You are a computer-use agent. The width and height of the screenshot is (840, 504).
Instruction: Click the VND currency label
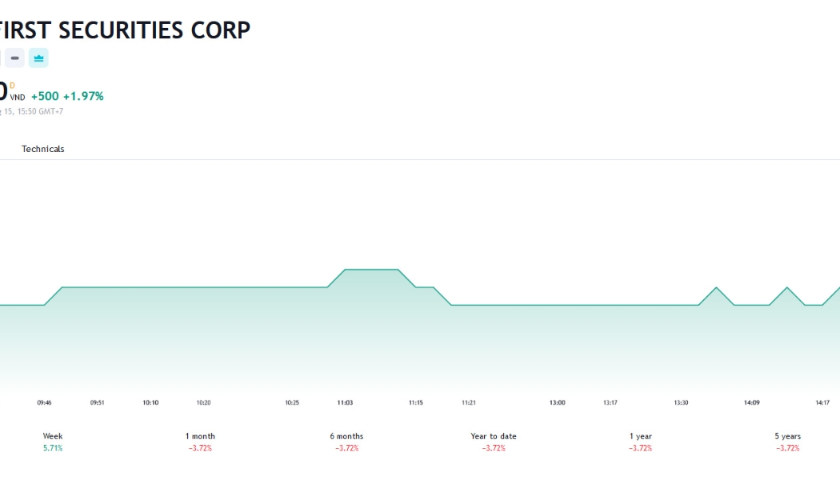(x=17, y=98)
